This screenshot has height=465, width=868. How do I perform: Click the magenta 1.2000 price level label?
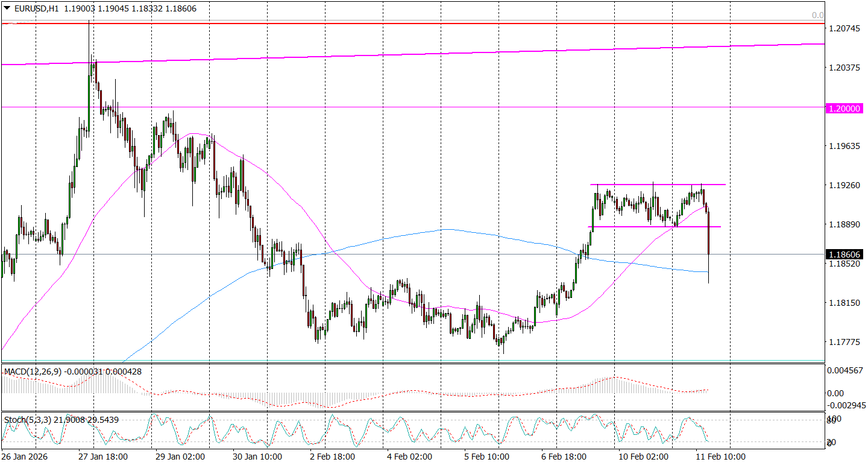(844, 107)
